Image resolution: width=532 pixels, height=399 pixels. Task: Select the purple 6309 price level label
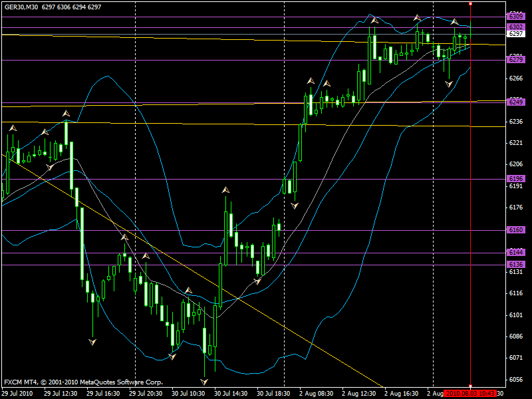(516, 16)
